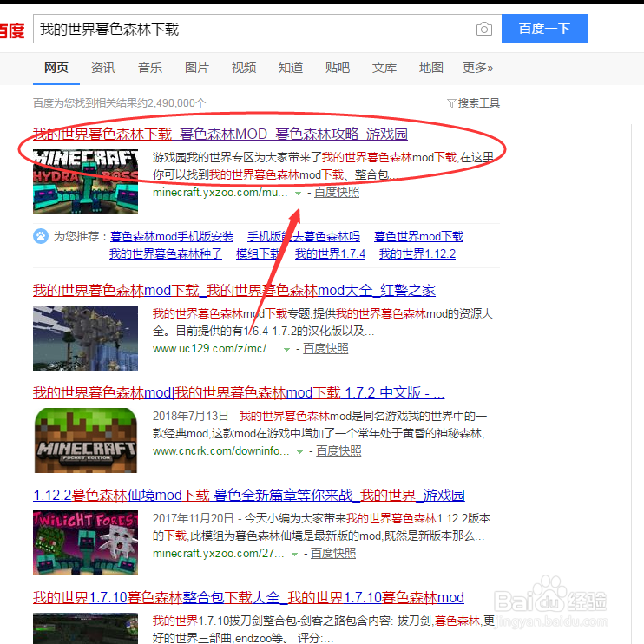
Task: Switch to the 音乐 tab
Action: click(150, 68)
